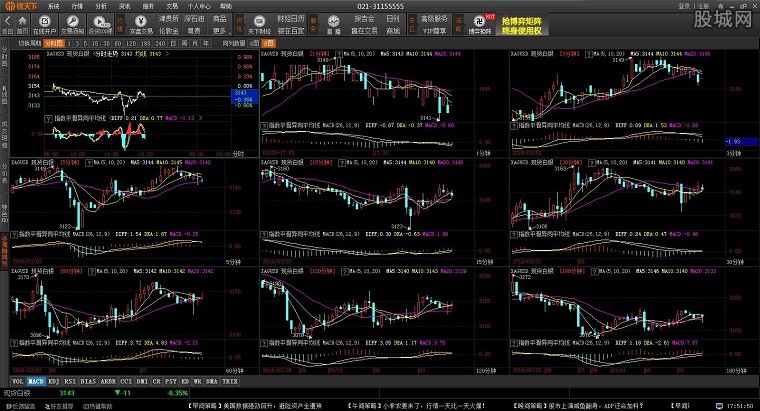Select the TRIX indicator tab

(230, 381)
